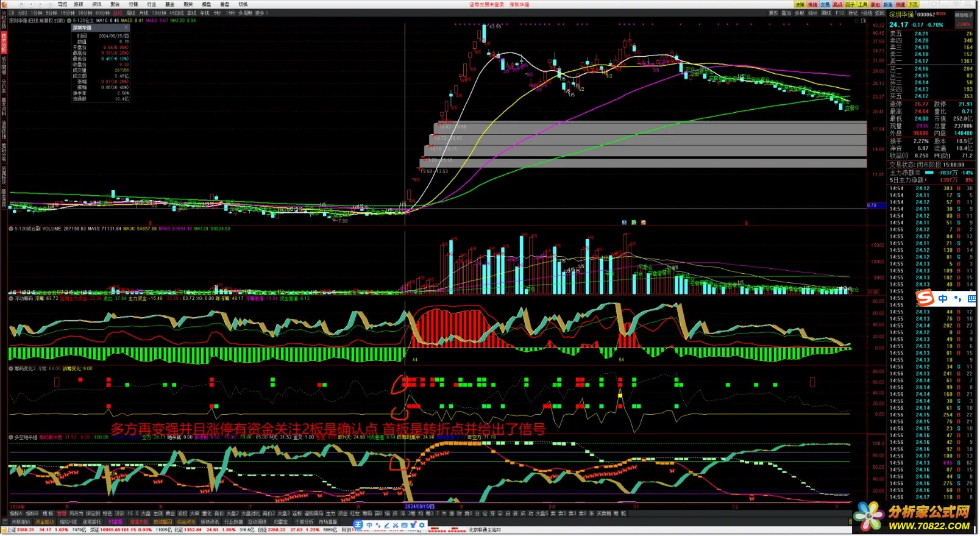Open the 相似K线 bottom tab
This screenshot has width=980, height=536.
pyautogui.click(x=68, y=522)
